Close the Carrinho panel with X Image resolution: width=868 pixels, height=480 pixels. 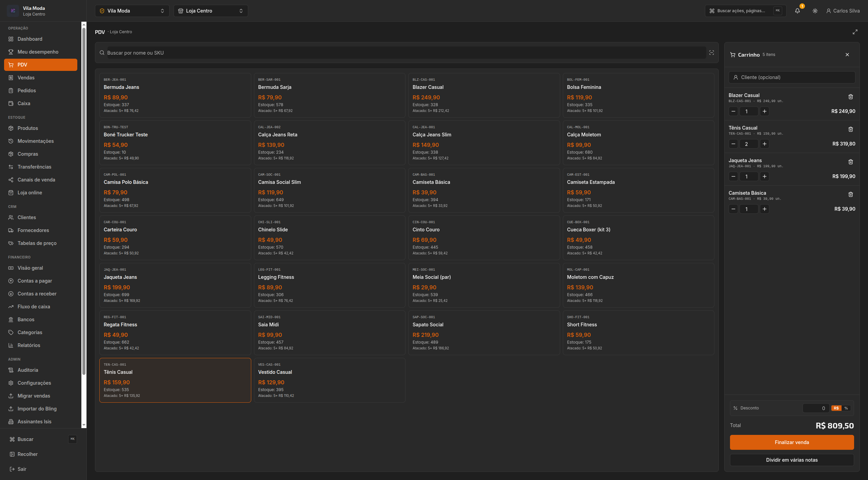click(847, 55)
